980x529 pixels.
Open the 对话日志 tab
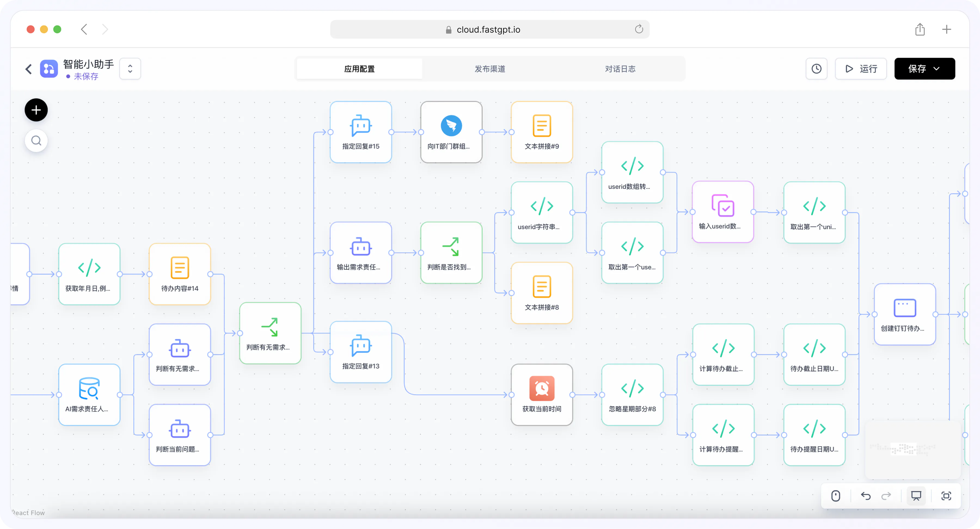[x=620, y=69]
